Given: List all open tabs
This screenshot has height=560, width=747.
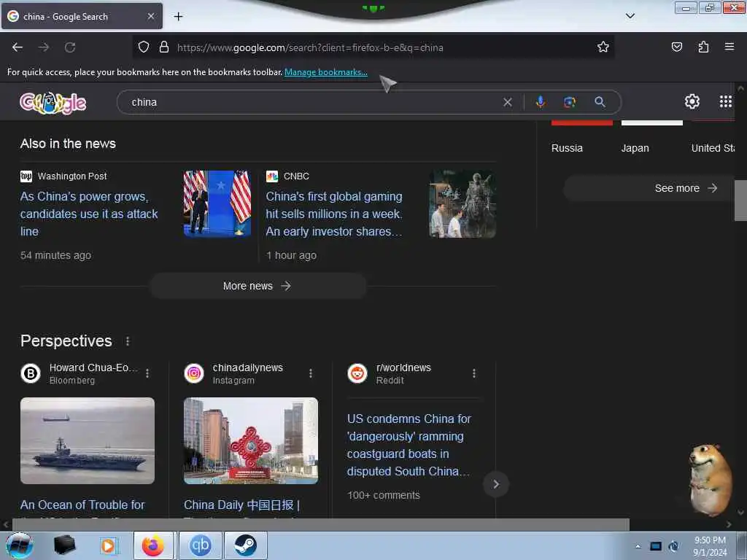Looking at the screenshot, I should pos(630,16).
